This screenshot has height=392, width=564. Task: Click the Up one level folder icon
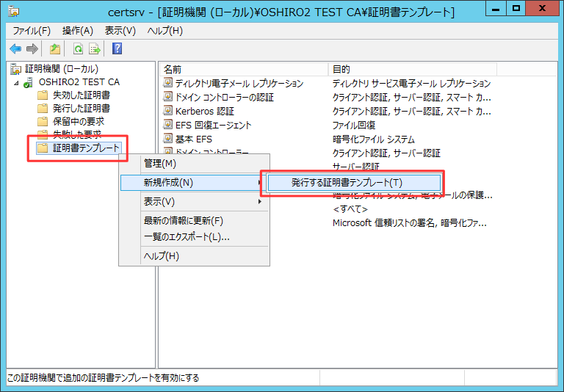point(55,48)
